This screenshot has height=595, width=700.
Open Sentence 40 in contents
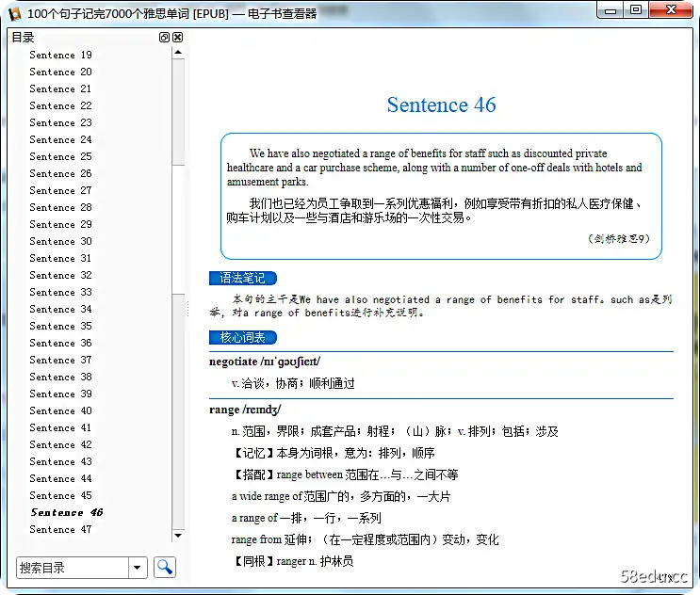(60, 410)
